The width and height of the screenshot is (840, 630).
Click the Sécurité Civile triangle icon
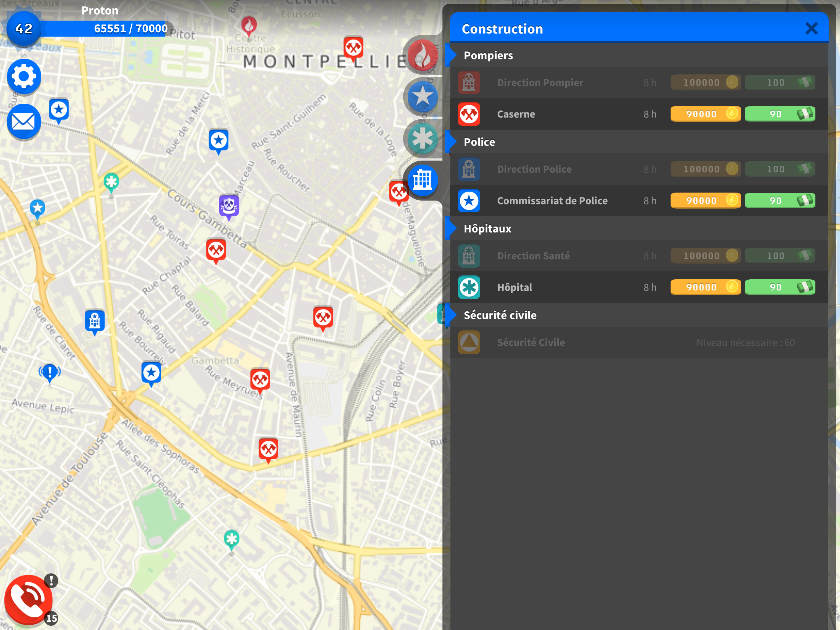(469, 342)
